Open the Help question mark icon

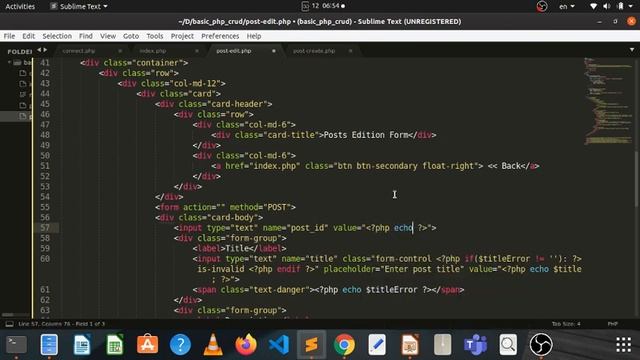[180, 344]
